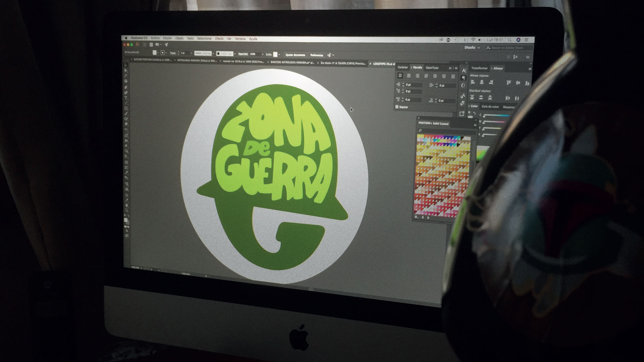This screenshot has width=644, height=362.
Task: Click the cyan C color slider
Action: pyautogui.click(x=496, y=116)
